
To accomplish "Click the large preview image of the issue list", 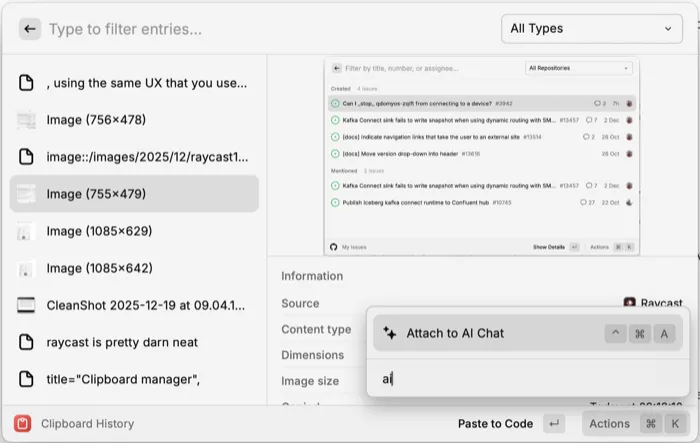I will point(482,157).
